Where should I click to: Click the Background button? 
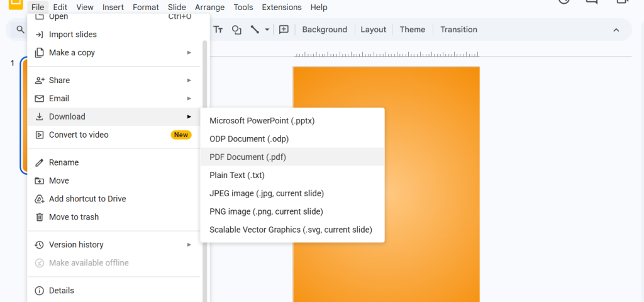click(325, 30)
